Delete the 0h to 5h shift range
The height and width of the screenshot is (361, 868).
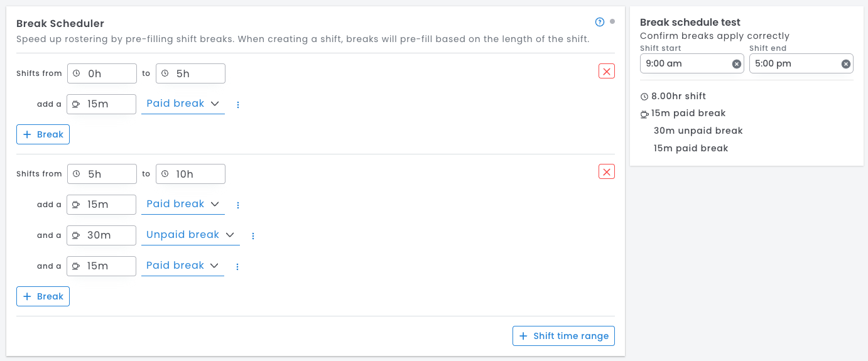[x=607, y=71]
